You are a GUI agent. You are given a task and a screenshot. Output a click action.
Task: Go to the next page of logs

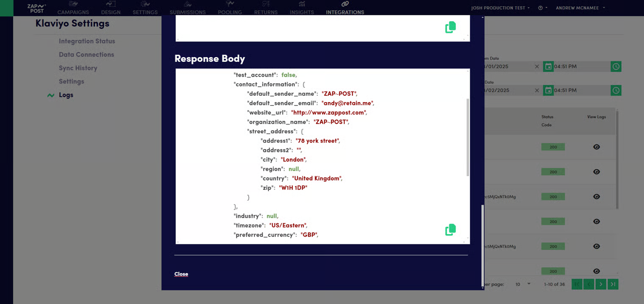pos(600,284)
